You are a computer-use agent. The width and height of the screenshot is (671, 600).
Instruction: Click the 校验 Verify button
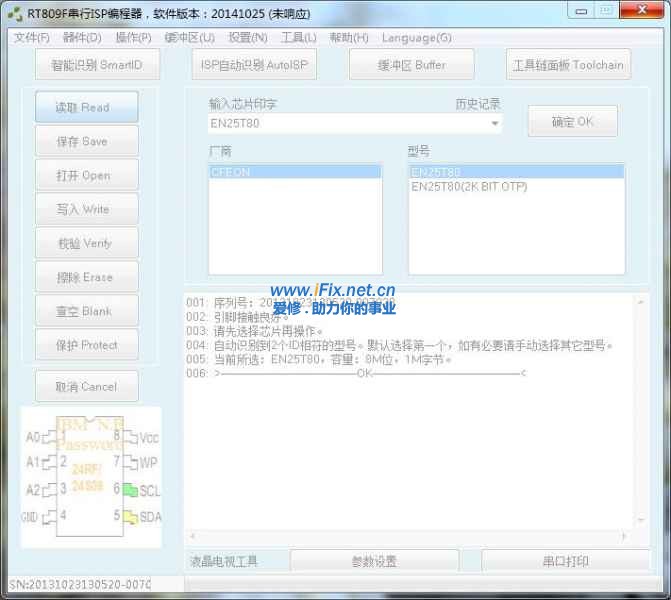[87, 243]
